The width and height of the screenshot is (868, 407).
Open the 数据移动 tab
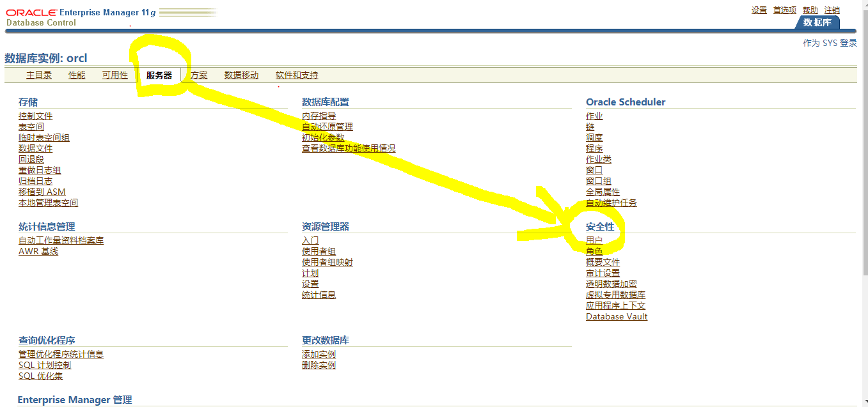click(242, 75)
